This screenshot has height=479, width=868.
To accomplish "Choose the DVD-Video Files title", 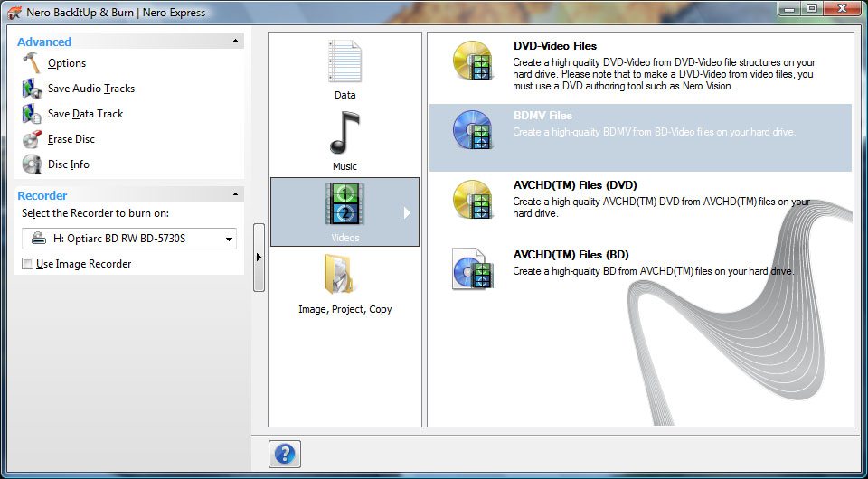I will pyautogui.click(x=554, y=46).
